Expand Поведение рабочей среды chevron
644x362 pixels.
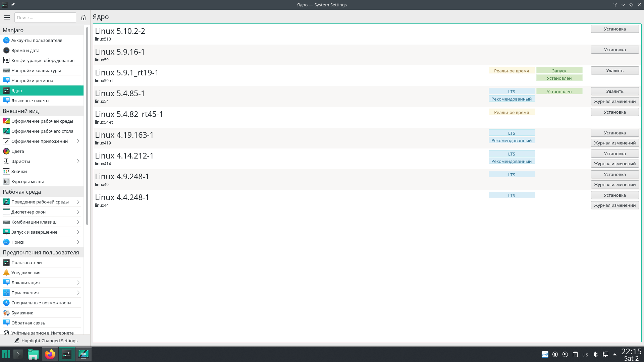pos(78,202)
